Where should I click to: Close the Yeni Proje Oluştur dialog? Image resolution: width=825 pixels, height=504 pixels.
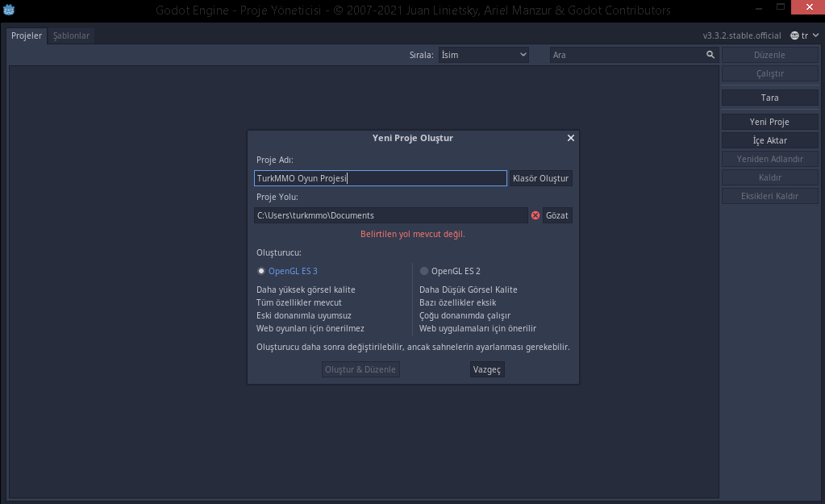[x=571, y=138]
